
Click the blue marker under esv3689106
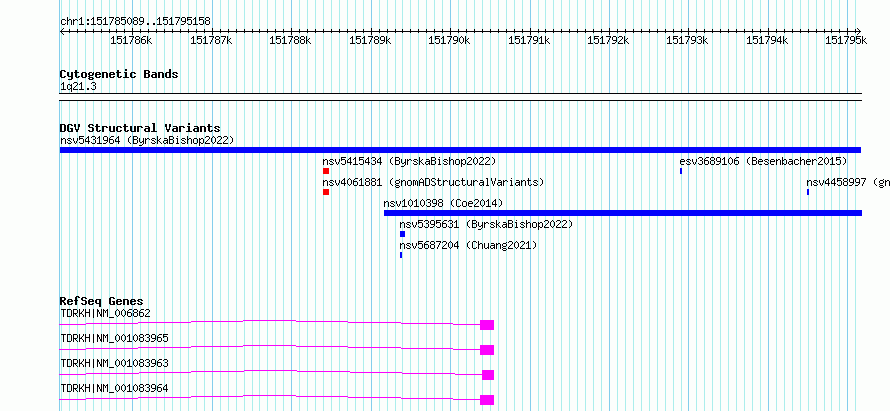tap(681, 171)
